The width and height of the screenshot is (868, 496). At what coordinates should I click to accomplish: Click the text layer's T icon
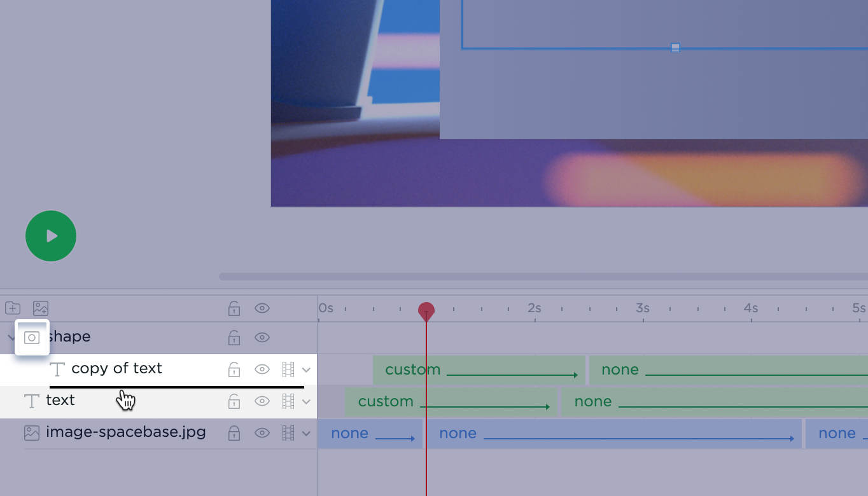[31, 401]
